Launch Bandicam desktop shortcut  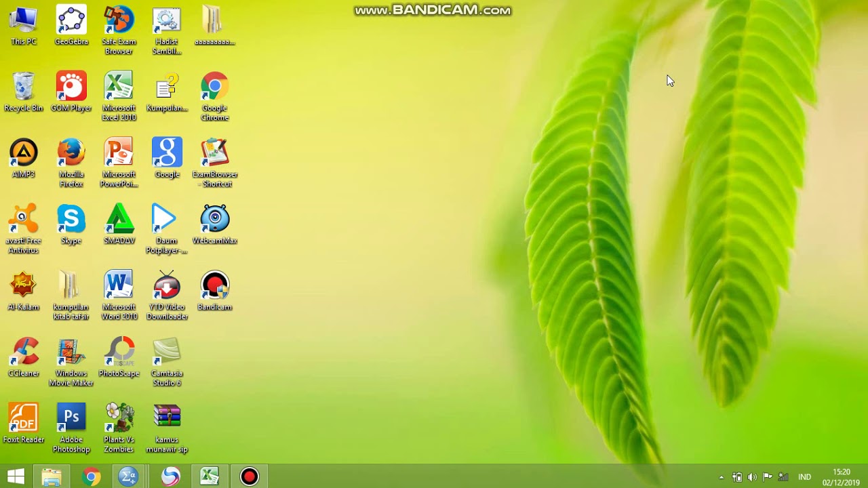(x=214, y=291)
